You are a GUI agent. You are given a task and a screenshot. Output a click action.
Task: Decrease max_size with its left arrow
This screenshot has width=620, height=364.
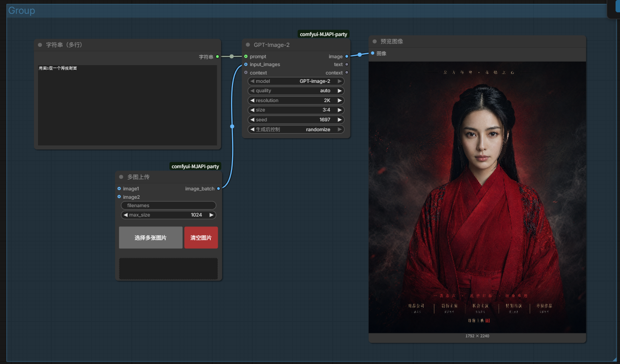(x=125, y=215)
